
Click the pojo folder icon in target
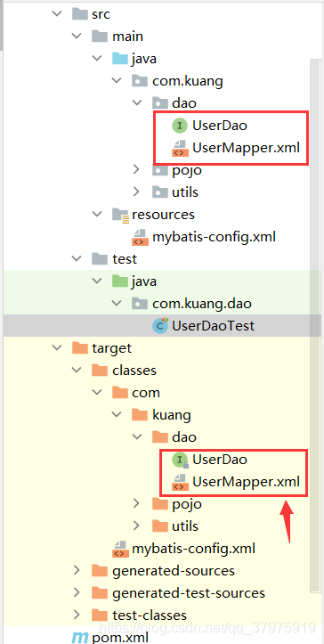[x=160, y=503]
